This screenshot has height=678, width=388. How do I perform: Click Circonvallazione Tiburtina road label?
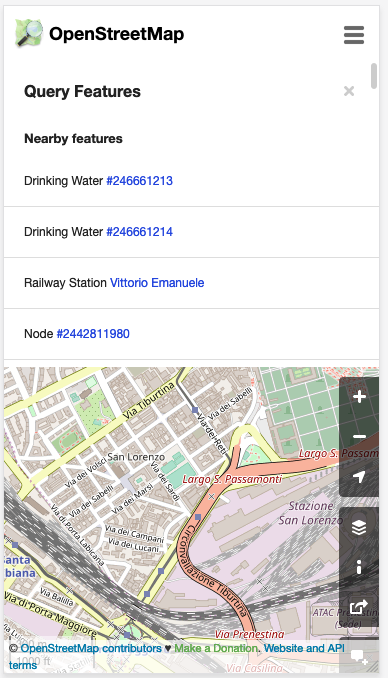coord(212,571)
